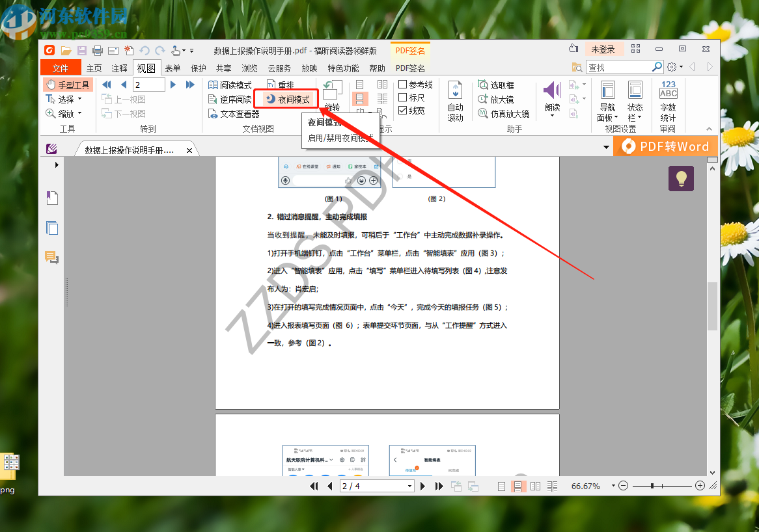This screenshot has height=532, width=759.
Task: Click the print icon in quick toolbar
Action: coord(98,50)
